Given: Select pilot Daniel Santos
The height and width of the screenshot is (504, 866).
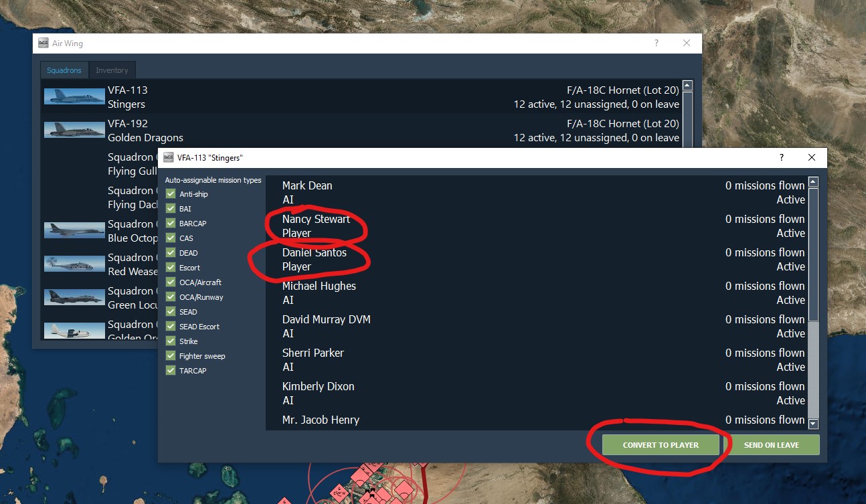Looking at the screenshot, I should tap(537, 259).
